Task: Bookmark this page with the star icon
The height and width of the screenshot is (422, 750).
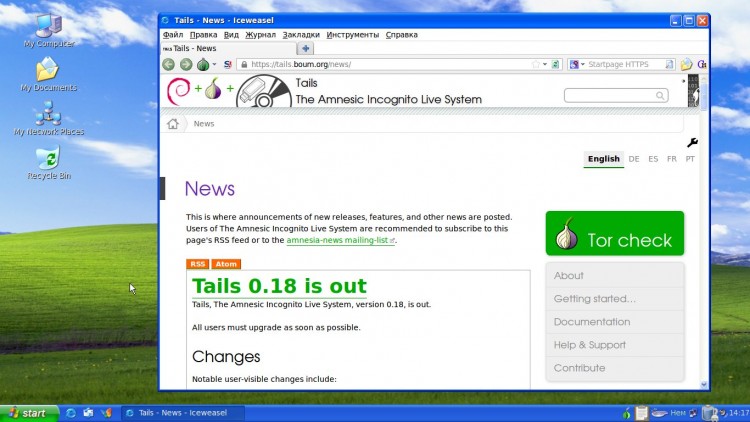Action: click(536, 64)
